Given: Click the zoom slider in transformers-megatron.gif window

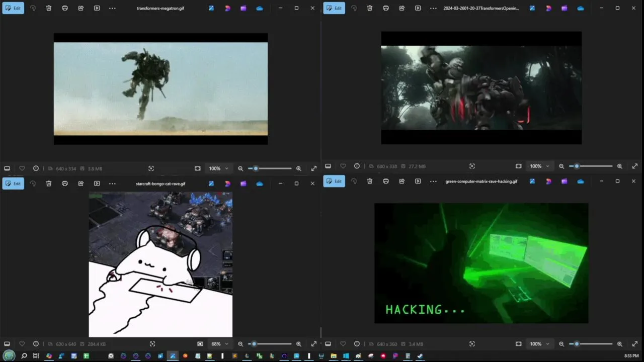Looking at the screenshot, I should 270,168.
